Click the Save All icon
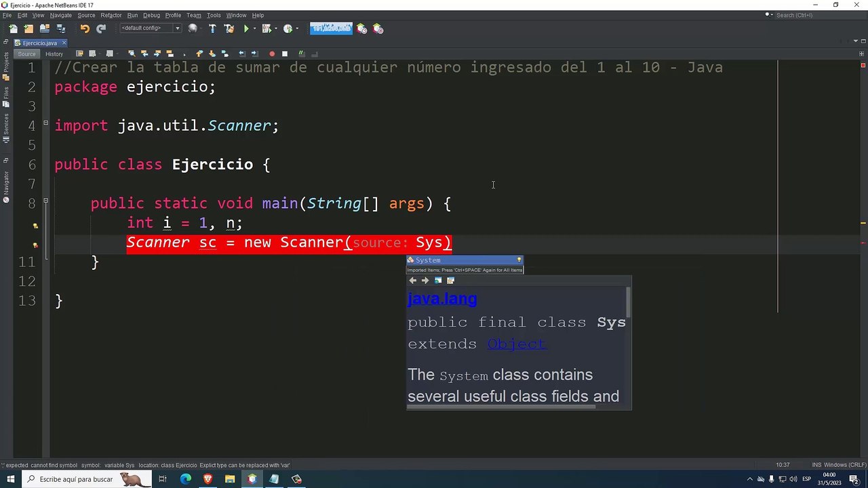The height and width of the screenshot is (488, 868). [61, 28]
